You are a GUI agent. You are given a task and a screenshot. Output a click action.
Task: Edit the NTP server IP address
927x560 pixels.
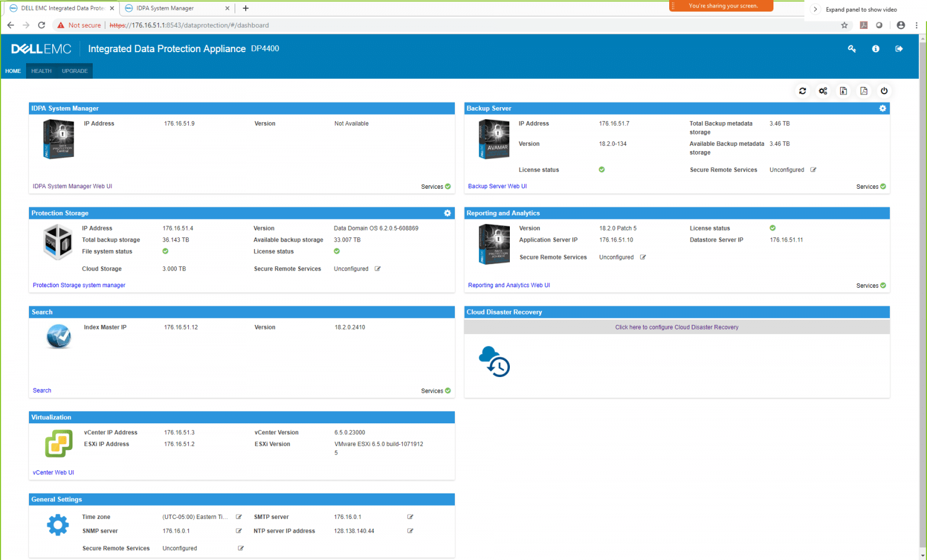pyautogui.click(x=410, y=530)
